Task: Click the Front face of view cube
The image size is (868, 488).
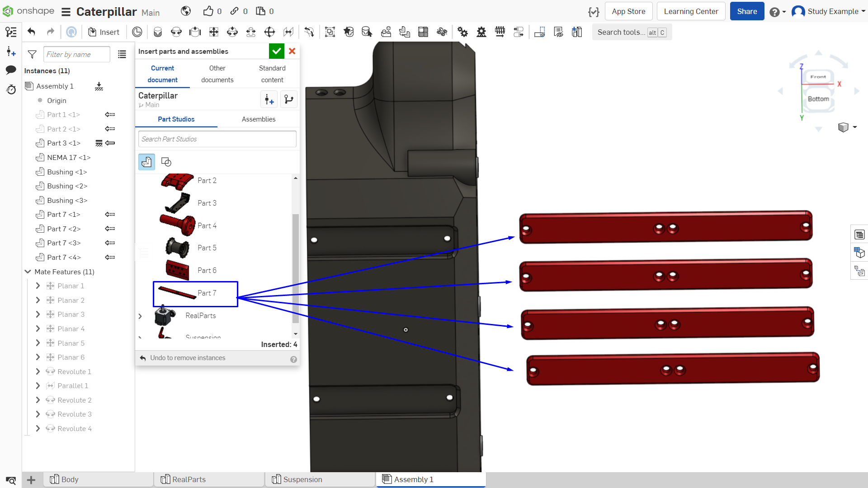Action: coord(818,77)
